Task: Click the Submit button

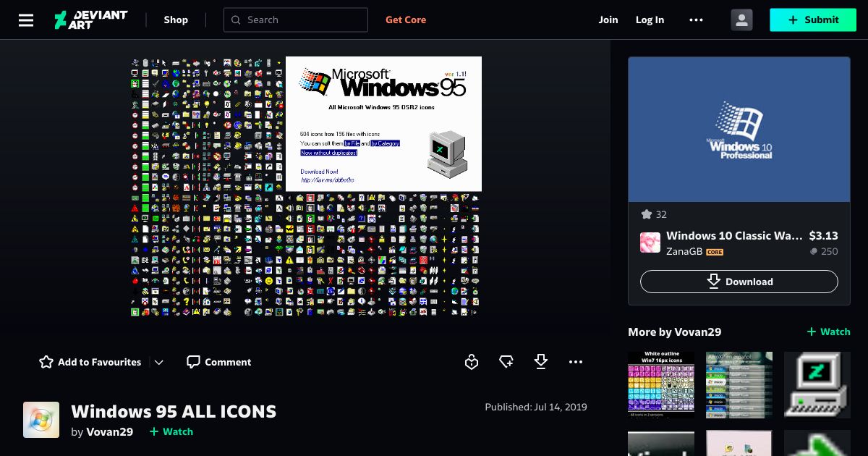Action: click(x=813, y=20)
